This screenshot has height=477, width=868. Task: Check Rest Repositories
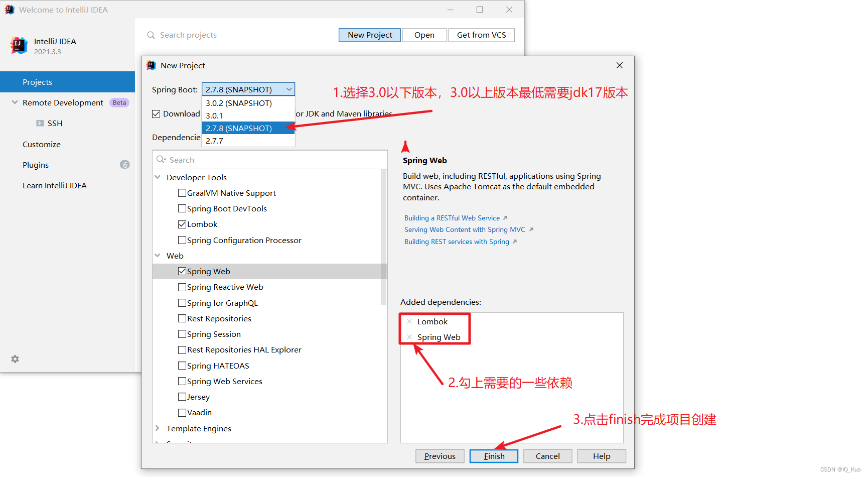tap(182, 318)
